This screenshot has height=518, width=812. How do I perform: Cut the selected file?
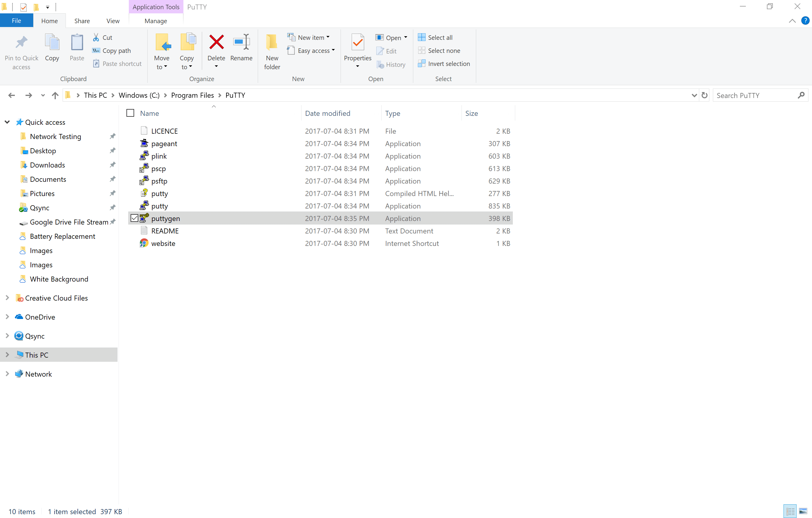[102, 37]
